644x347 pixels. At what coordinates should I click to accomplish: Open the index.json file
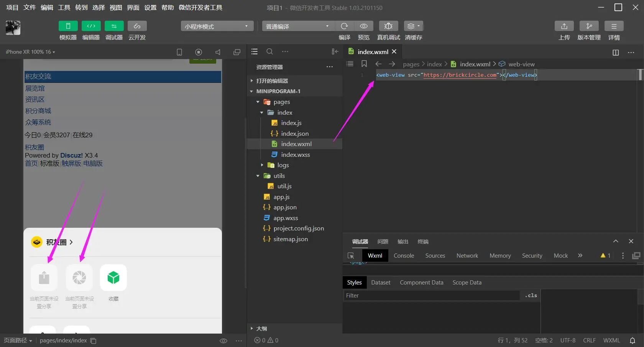[x=294, y=133]
